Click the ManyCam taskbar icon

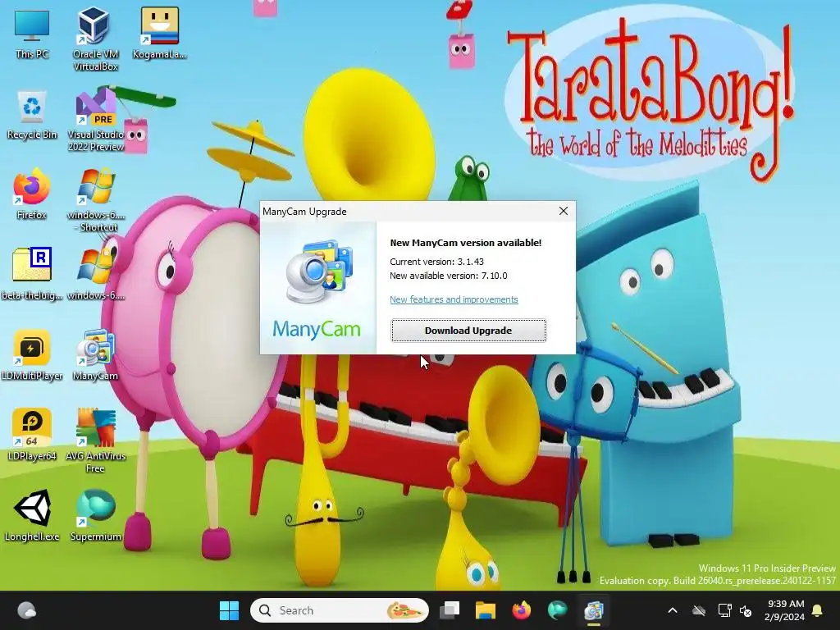coord(594,610)
